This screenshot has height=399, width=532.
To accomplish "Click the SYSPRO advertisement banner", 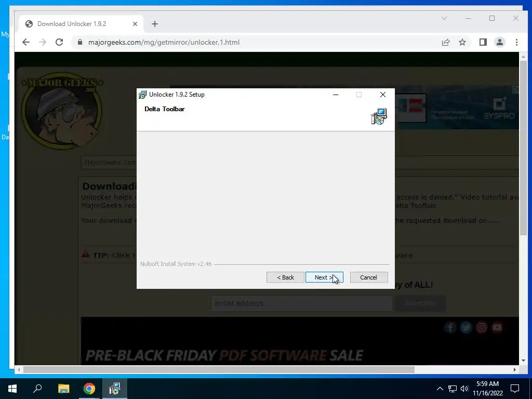I will click(457, 108).
